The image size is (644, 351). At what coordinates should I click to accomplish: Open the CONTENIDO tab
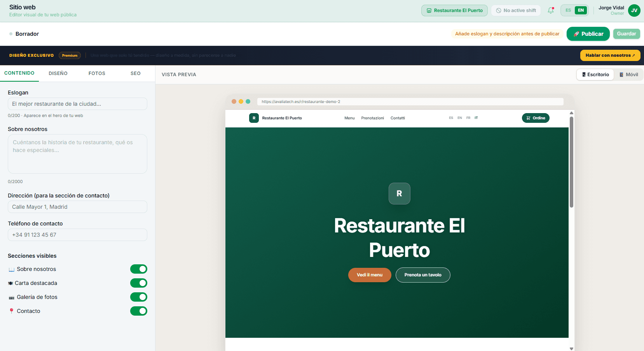[x=19, y=73]
